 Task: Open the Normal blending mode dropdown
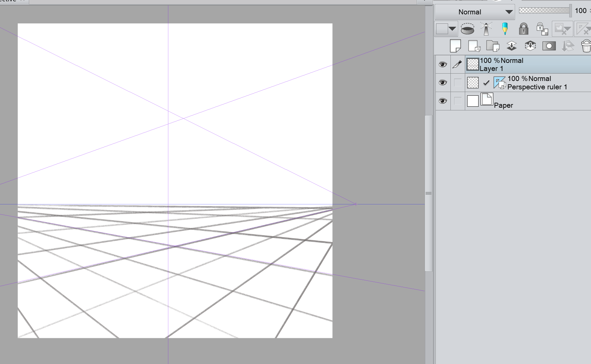(475, 12)
